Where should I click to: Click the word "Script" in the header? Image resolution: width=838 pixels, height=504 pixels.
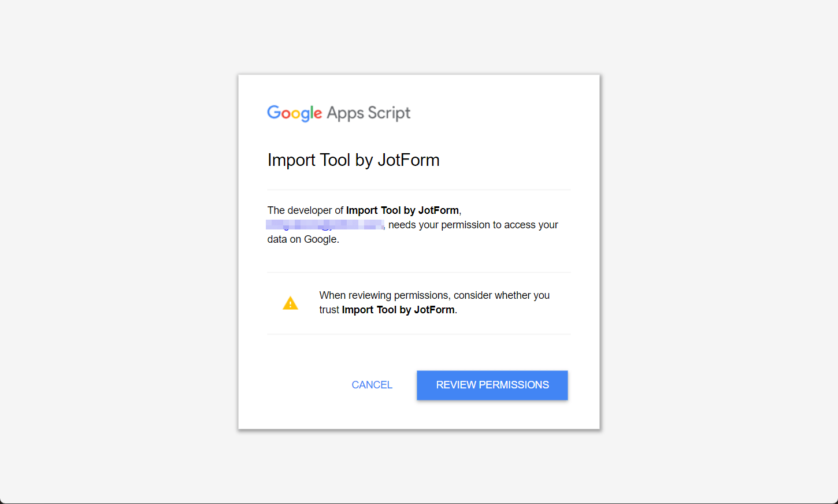389,113
